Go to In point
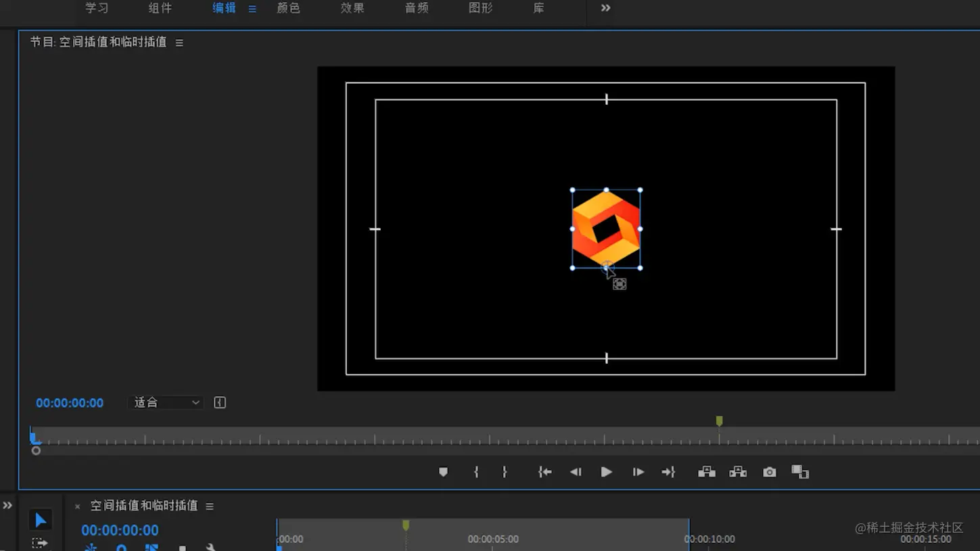 (x=544, y=472)
